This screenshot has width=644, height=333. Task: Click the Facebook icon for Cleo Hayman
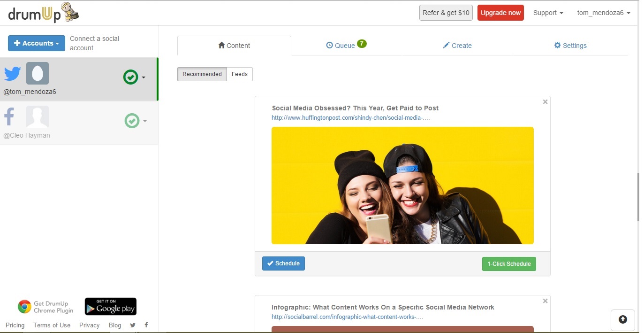click(x=10, y=117)
